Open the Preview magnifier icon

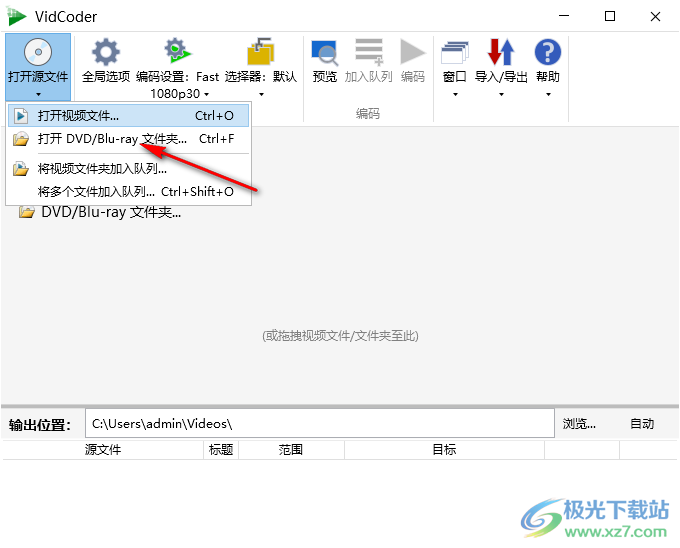click(x=324, y=52)
